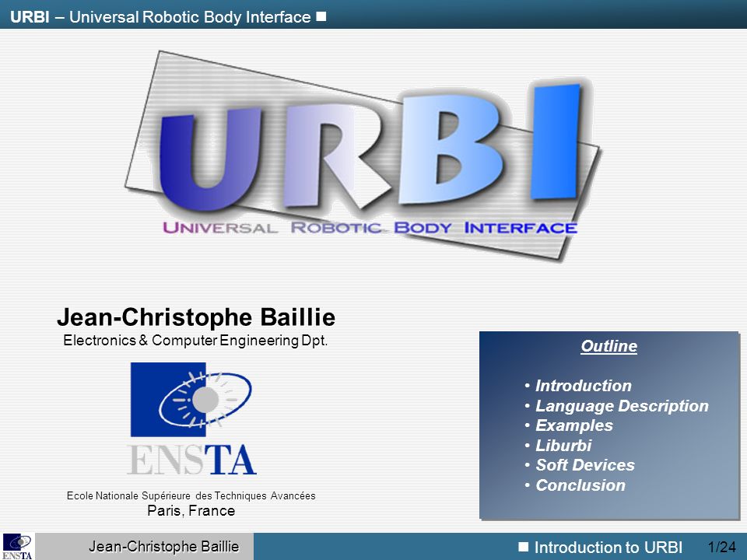The image size is (747, 560).
Task: Click 'Ecole Nationale Supérieure des Techniques Avancées' text
Action: [191, 495]
